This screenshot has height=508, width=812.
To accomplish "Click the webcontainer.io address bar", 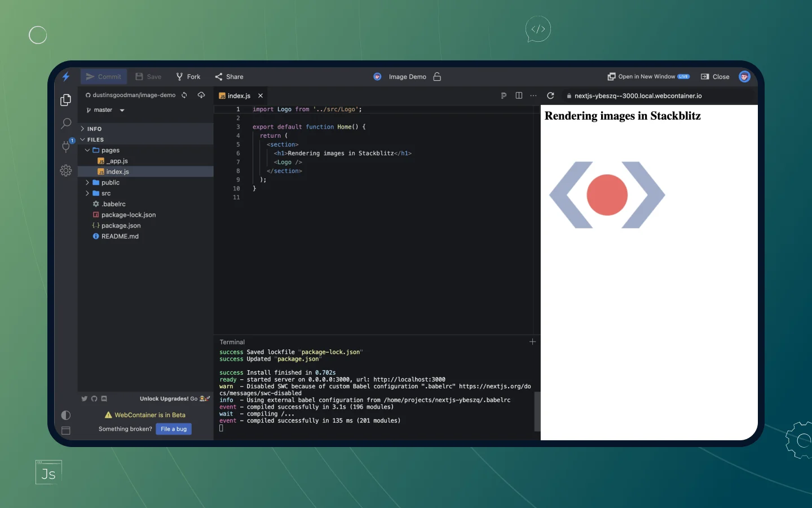I will [637, 95].
